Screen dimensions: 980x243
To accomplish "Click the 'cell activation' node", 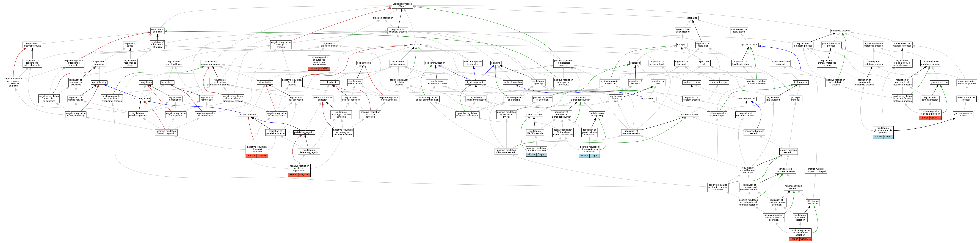I will [x=265, y=82].
